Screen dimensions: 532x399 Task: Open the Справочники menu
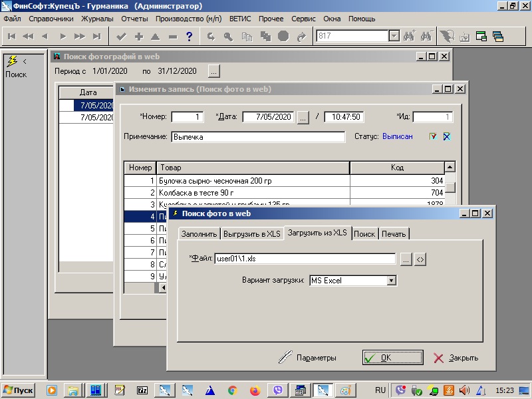(51, 19)
